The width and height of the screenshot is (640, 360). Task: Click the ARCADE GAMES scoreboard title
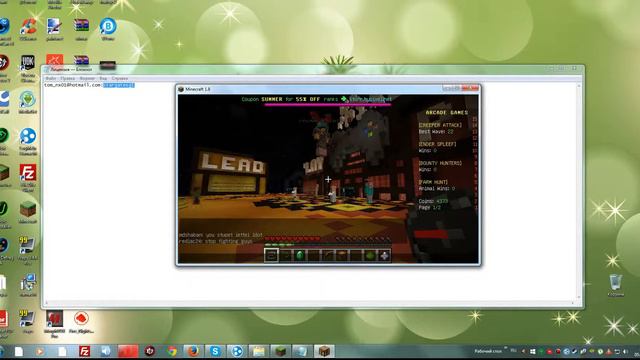pyautogui.click(x=447, y=112)
